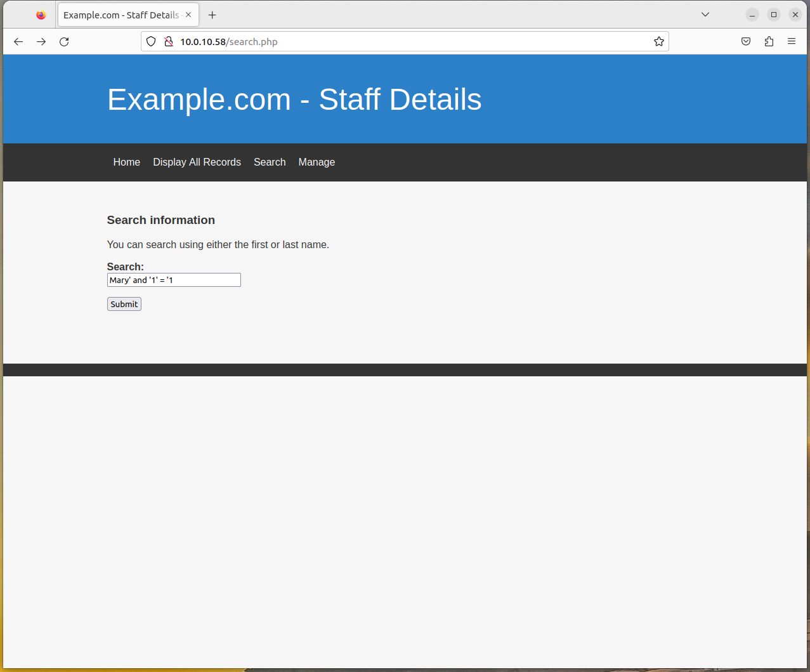
Task: Expand the list all tabs chevron
Action: click(x=705, y=15)
